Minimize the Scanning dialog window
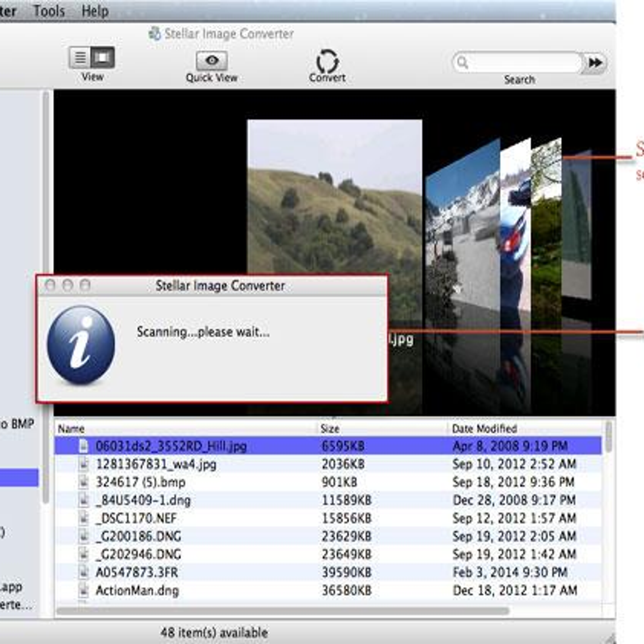Screen dimensions: 644x644 (x=68, y=285)
